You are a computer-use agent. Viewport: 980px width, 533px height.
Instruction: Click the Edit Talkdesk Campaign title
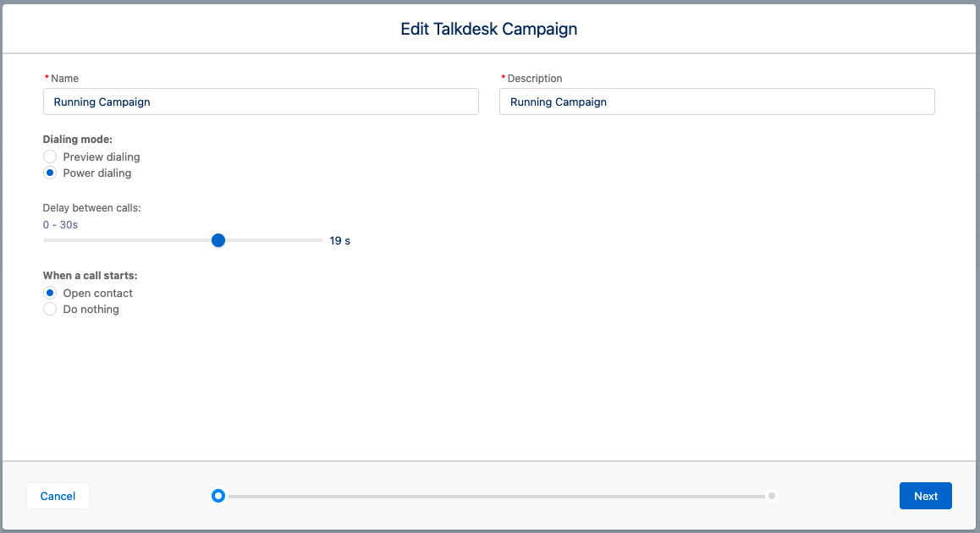488,29
